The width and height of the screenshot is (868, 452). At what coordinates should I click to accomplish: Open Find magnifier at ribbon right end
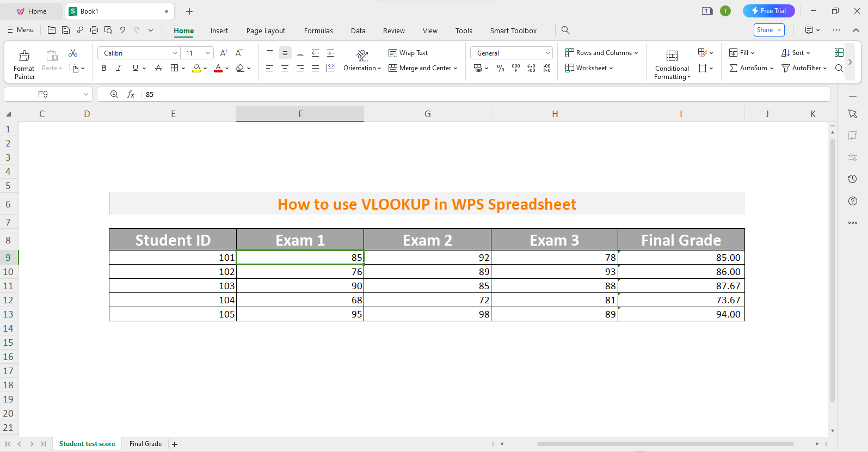coord(839,68)
